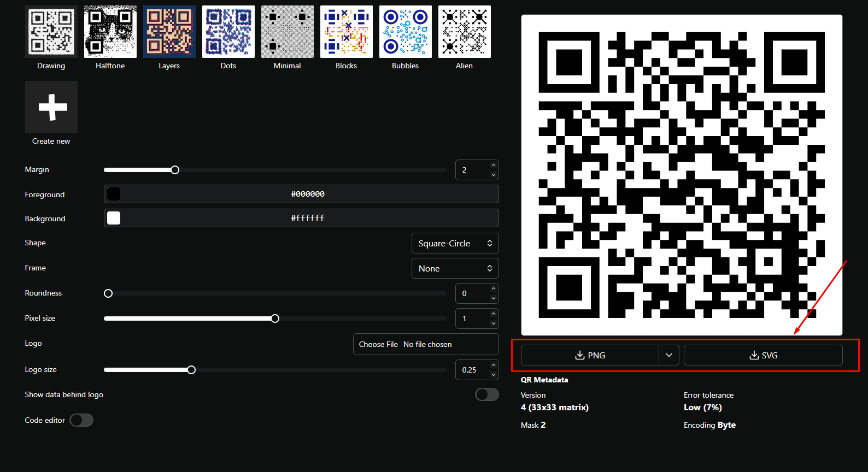Increase Roundness with the up stepper
868x472 pixels.
click(494, 288)
